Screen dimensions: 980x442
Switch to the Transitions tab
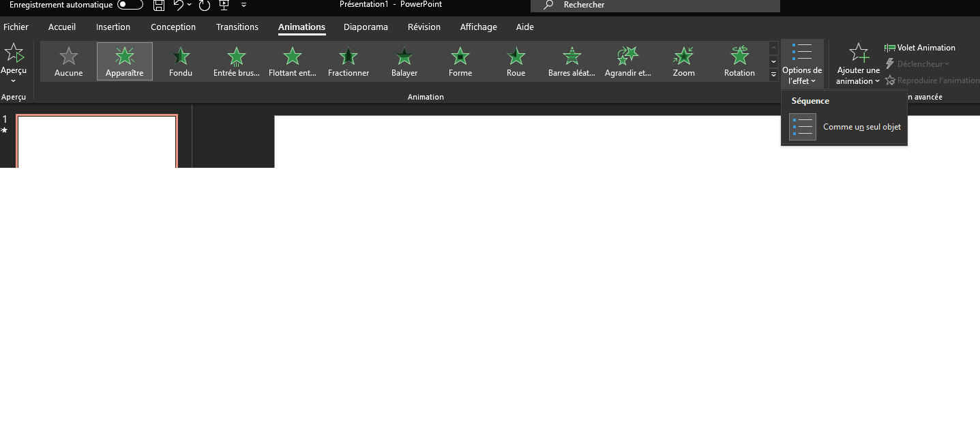(x=237, y=27)
